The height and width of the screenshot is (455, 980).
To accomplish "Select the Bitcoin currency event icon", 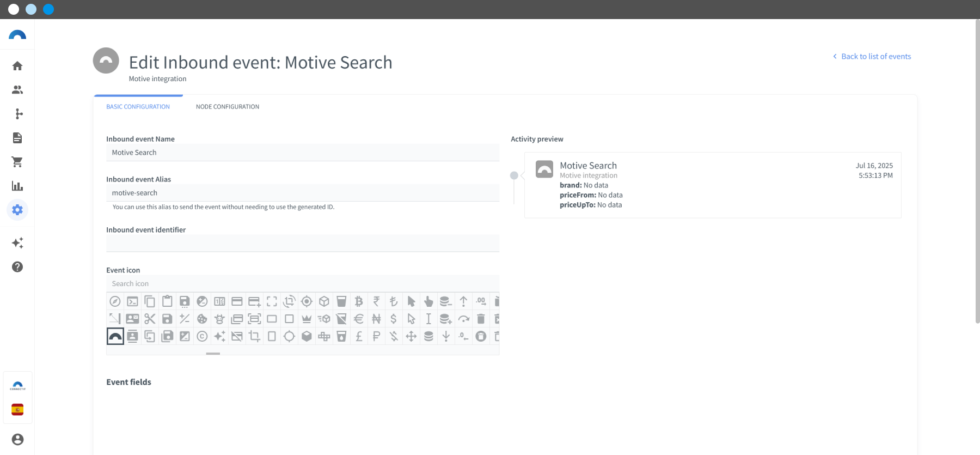I will [359, 301].
